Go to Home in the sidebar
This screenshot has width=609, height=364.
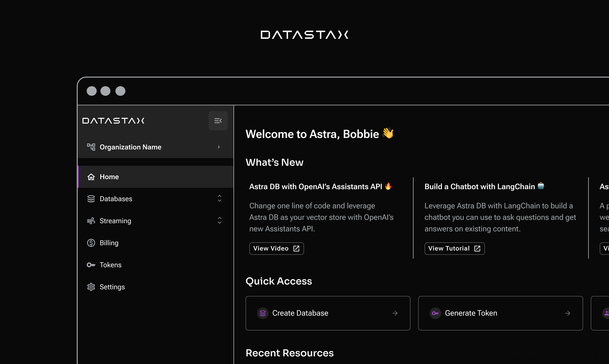(155, 177)
